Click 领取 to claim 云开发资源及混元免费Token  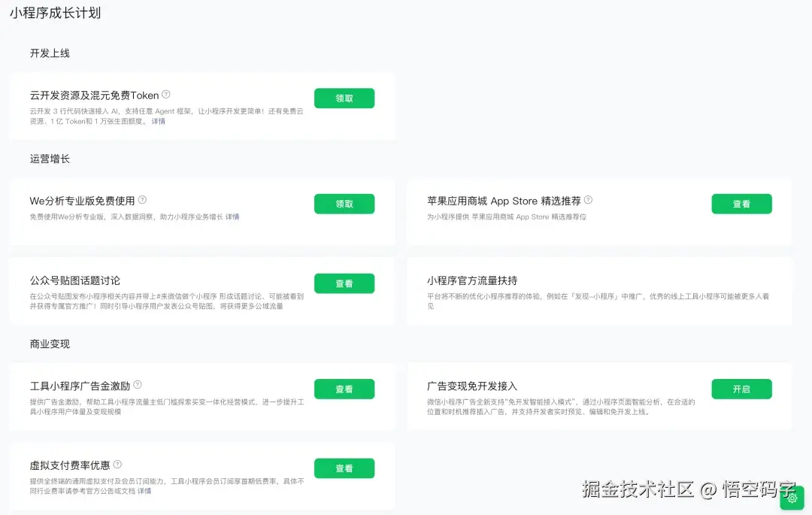pyautogui.click(x=344, y=98)
